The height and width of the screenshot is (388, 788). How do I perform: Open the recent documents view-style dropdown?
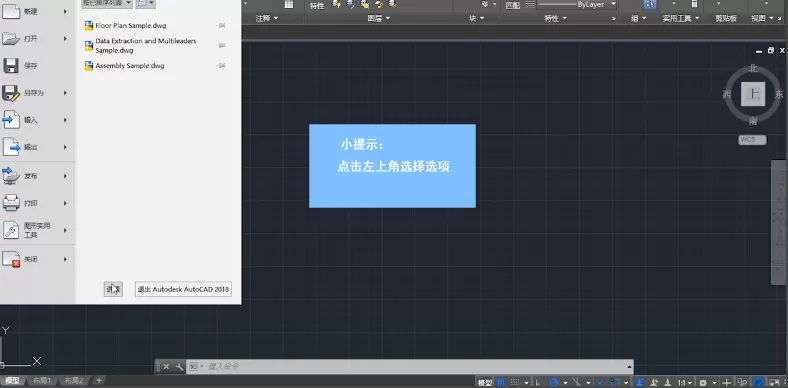[x=145, y=4]
